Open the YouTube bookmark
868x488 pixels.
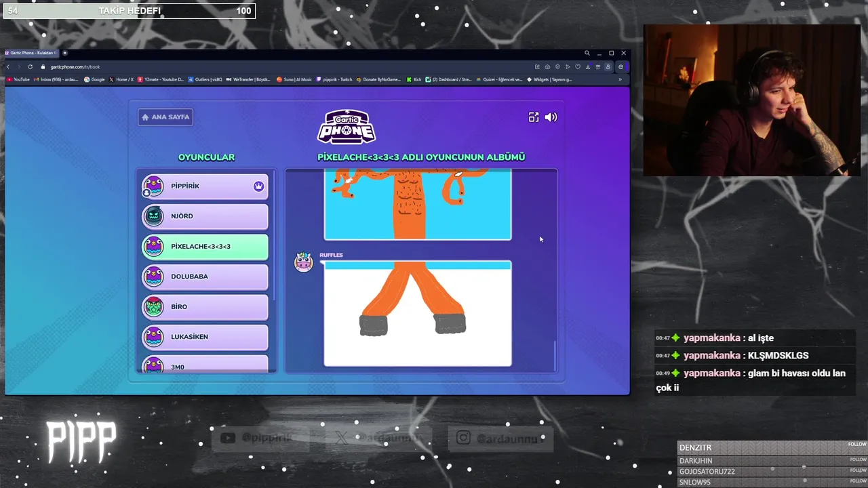(x=18, y=79)
